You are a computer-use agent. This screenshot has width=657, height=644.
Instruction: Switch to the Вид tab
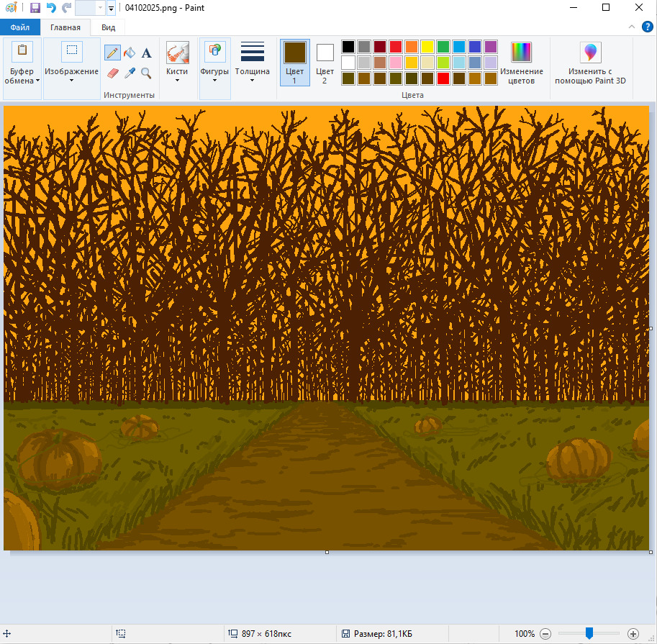point(108,27)
